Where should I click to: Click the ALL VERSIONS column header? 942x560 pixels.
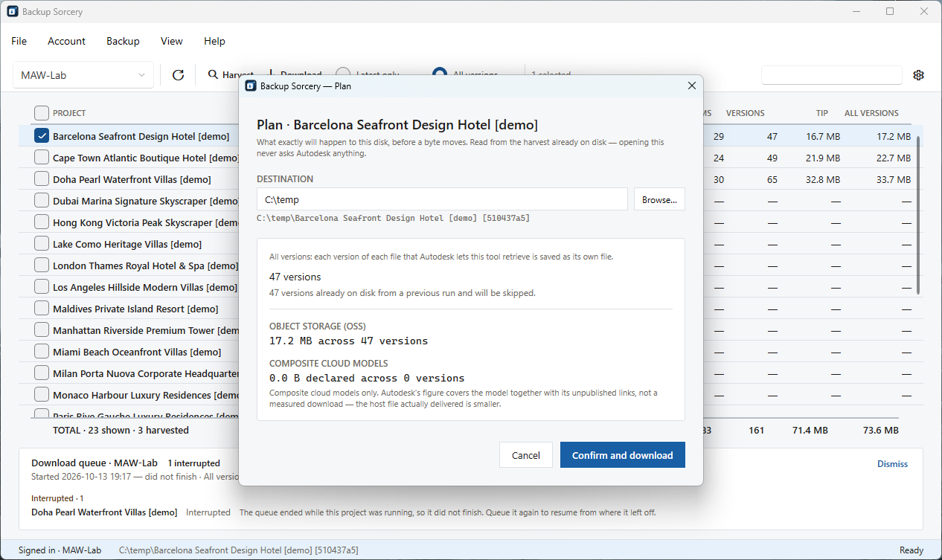point(871,113)
